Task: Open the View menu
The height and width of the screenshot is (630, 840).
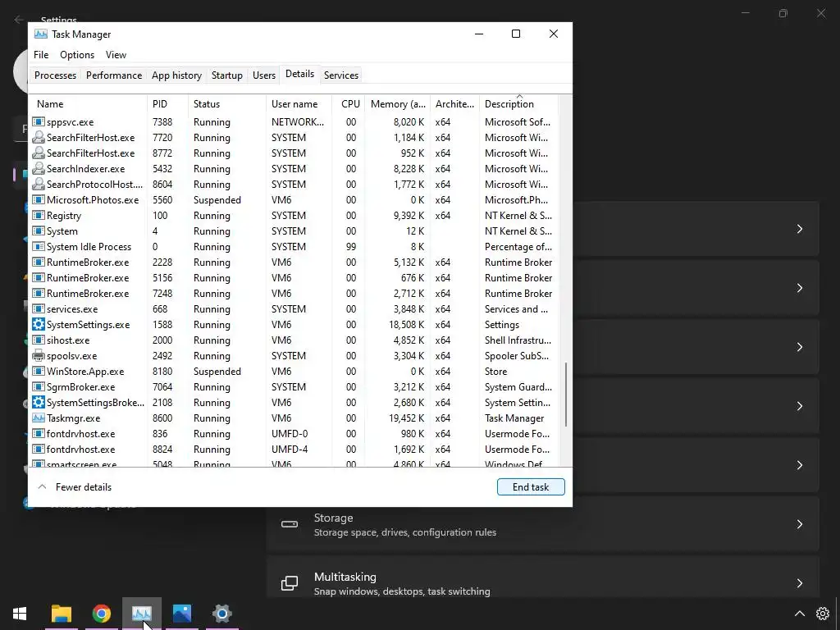Action: 116,55
